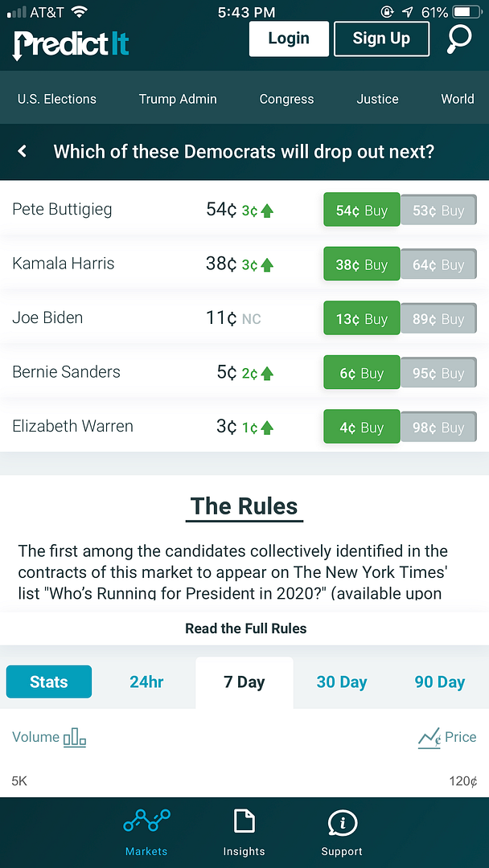Screen dimensions: 489x868
Task: Open the Congress category
Action: tap(286, 99)
